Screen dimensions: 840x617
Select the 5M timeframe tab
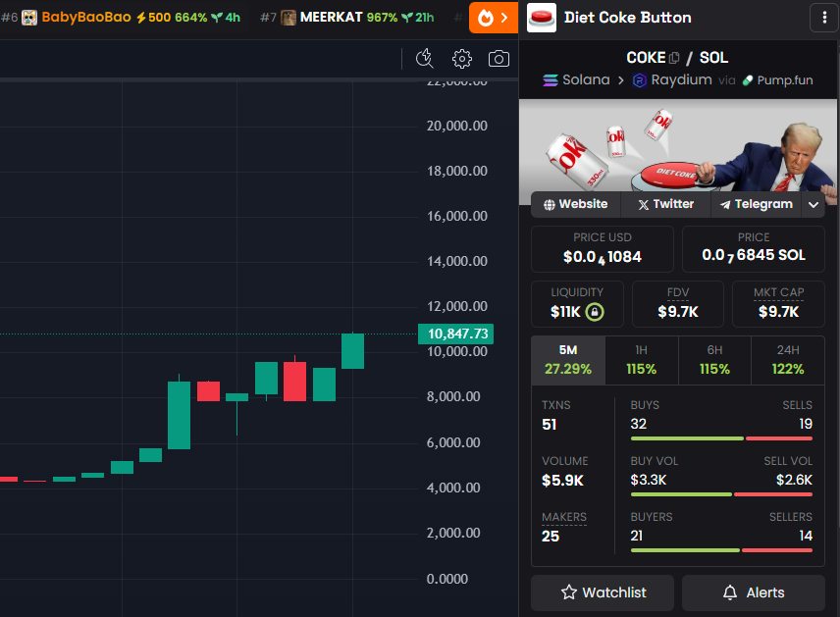(568, 360)
